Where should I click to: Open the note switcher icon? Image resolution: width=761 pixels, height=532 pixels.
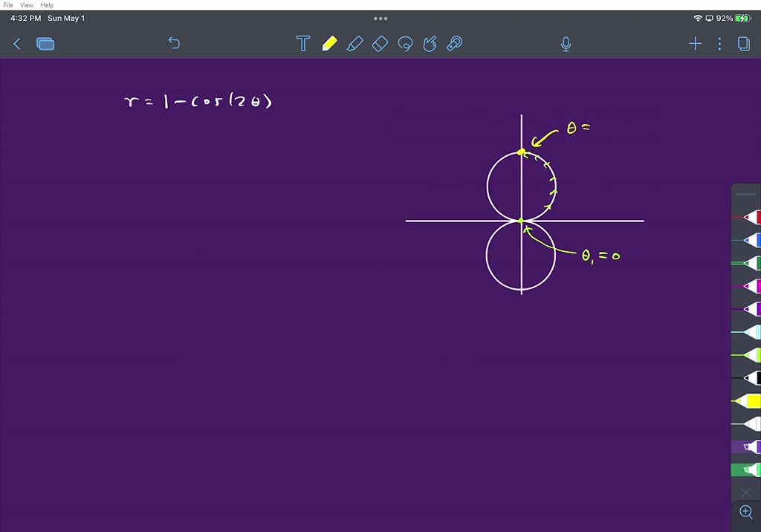pyautogui.click(x=45, y=44)
